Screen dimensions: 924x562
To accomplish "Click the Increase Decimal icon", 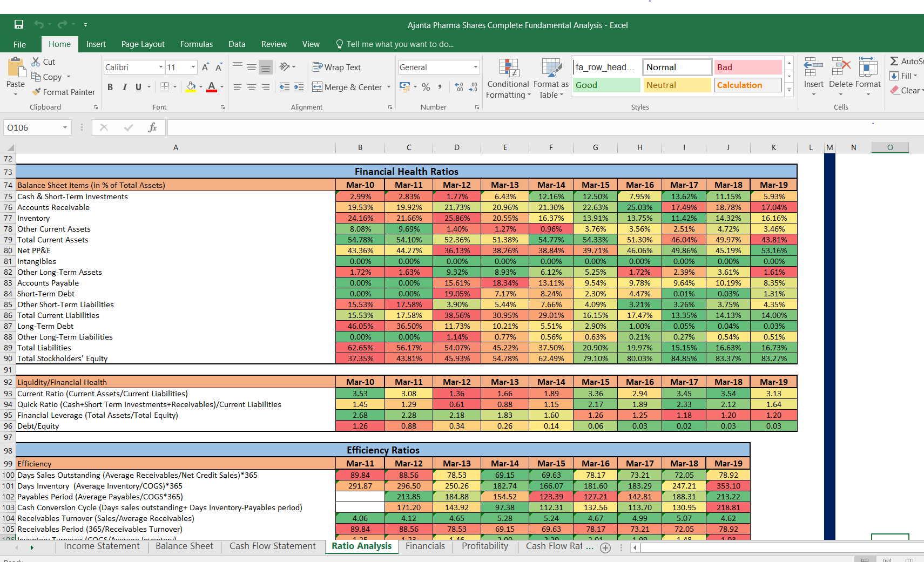I will 459,87.
